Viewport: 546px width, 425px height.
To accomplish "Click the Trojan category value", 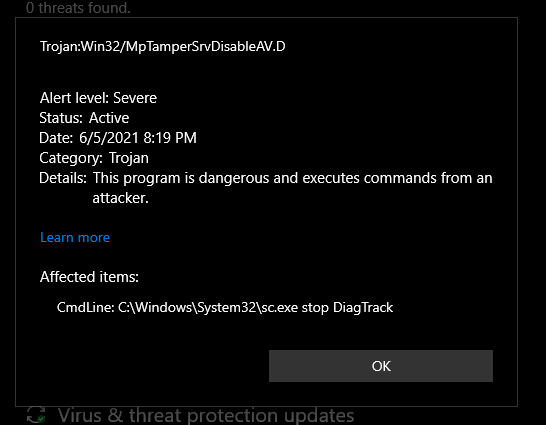I will click(x=129, y=158).
